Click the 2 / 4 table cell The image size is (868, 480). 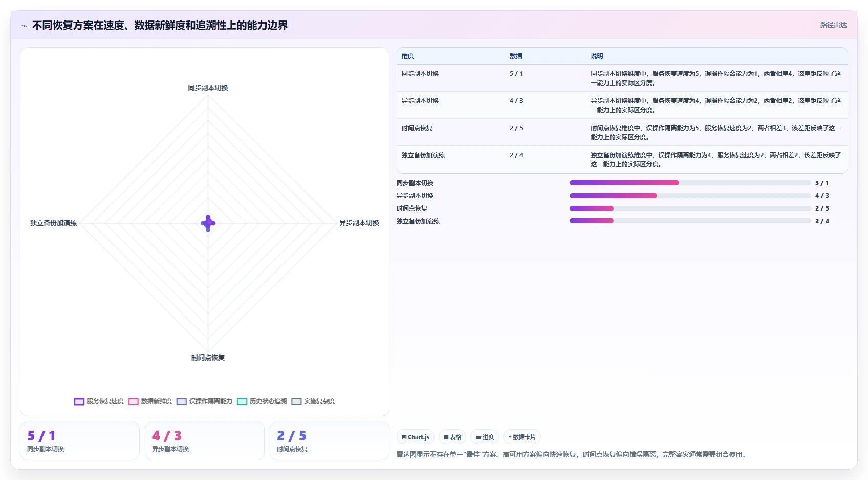click(x=516, y=155)
